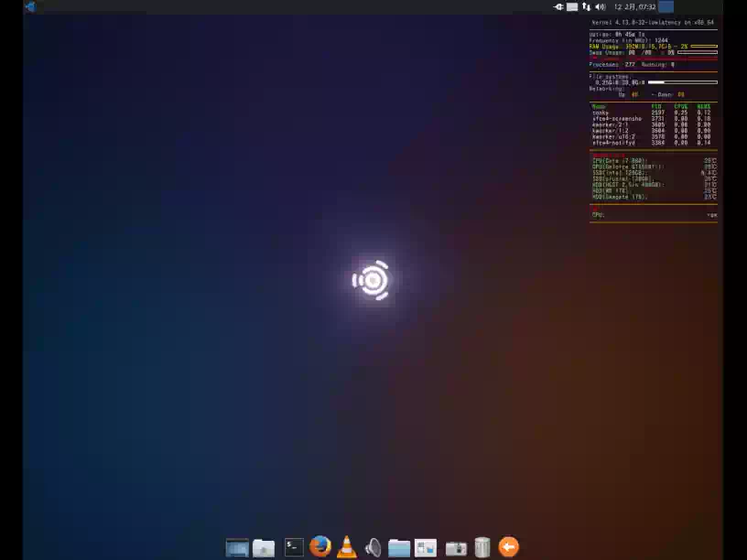The height and width of the screenshot is (560, 747).
Task: Open the home folder icon in the dock
Action: (264, 547)
